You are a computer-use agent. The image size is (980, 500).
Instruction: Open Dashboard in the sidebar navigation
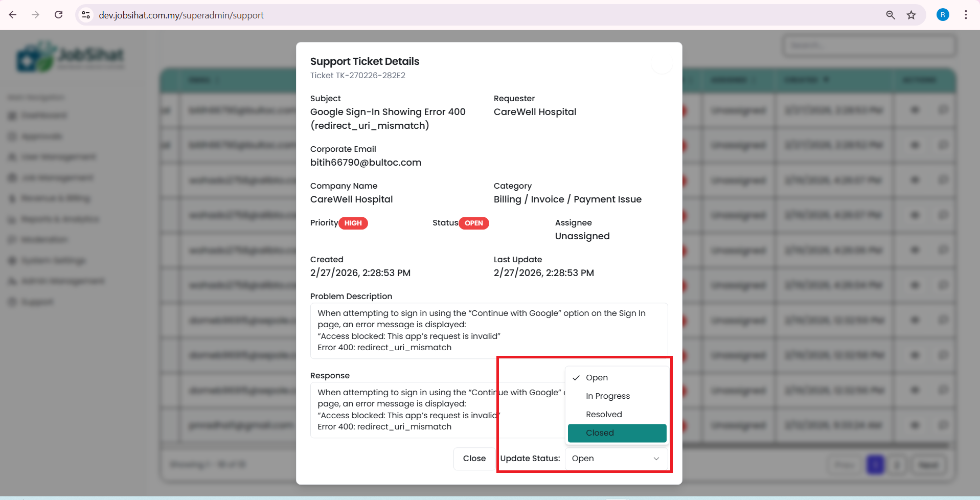tap(43, 116)
